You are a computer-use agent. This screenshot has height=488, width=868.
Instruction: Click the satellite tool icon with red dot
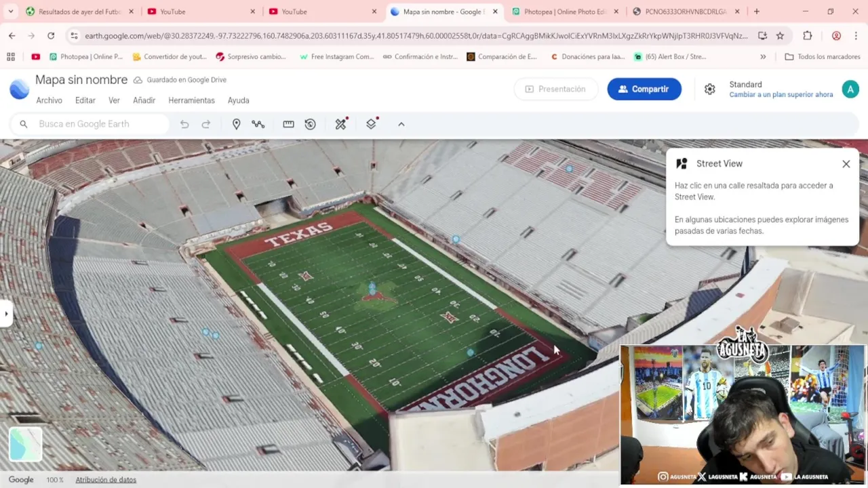tap(341, 124)
